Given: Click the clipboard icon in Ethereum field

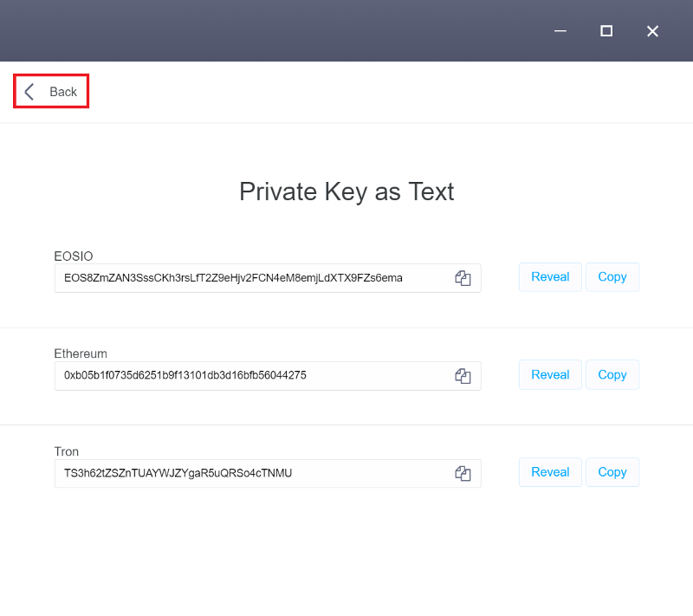Looking at the screenshot, I should tap(463, 376).
